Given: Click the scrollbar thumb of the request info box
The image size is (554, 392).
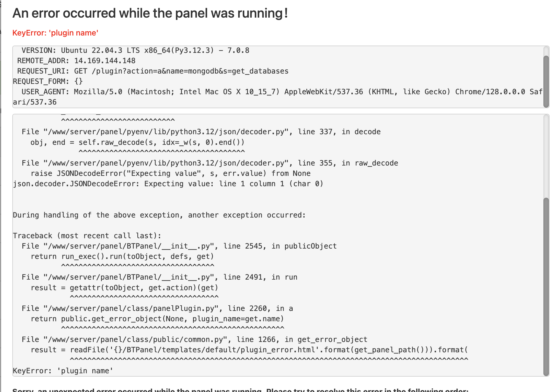Looking at the screenshot, I should 546,81.
